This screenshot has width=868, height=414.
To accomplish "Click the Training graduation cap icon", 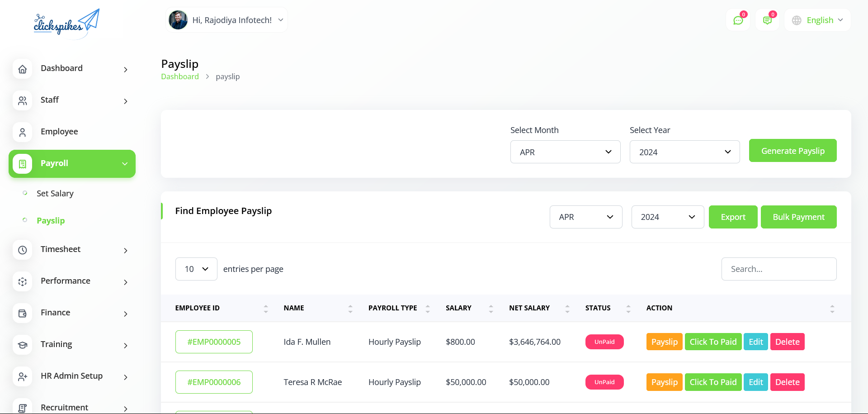I will (23, 345).
